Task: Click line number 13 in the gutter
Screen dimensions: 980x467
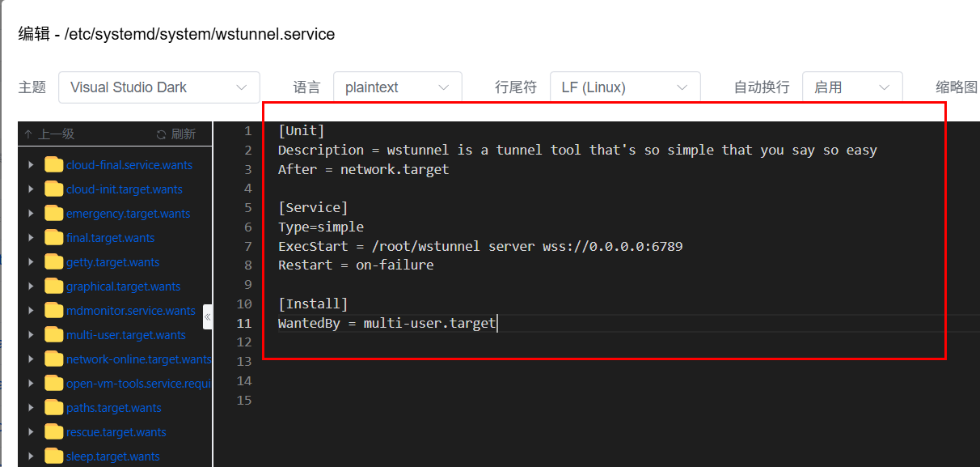Action: 244,362
